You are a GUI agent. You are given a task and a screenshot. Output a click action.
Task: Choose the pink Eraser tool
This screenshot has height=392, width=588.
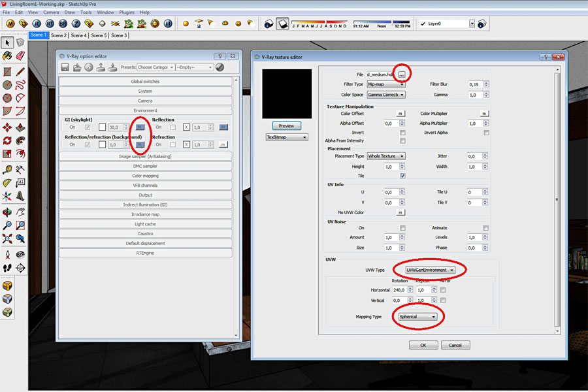coord(20,56)
